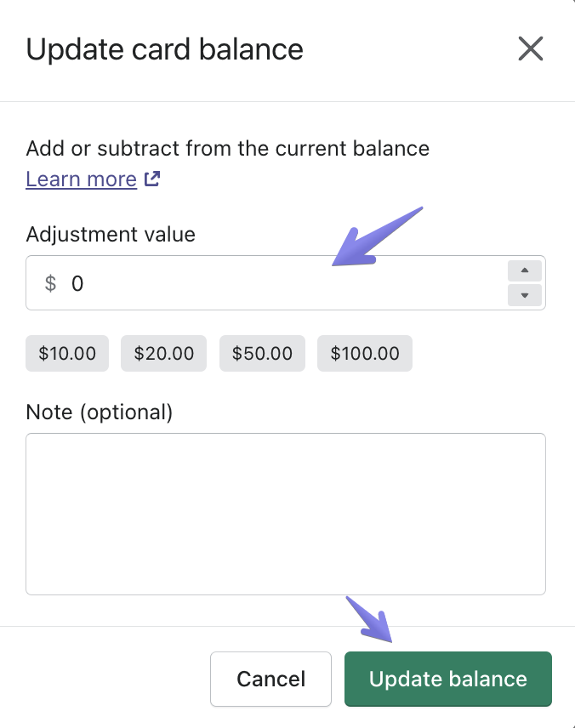This screenshot has height=728, width=575.
Task: Close the Update card balance dialog
Action: click(530, 49)
